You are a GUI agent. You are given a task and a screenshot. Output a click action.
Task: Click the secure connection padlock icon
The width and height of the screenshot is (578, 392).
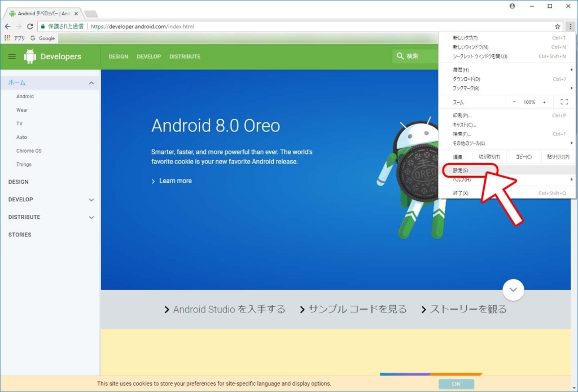coord(43,27)
